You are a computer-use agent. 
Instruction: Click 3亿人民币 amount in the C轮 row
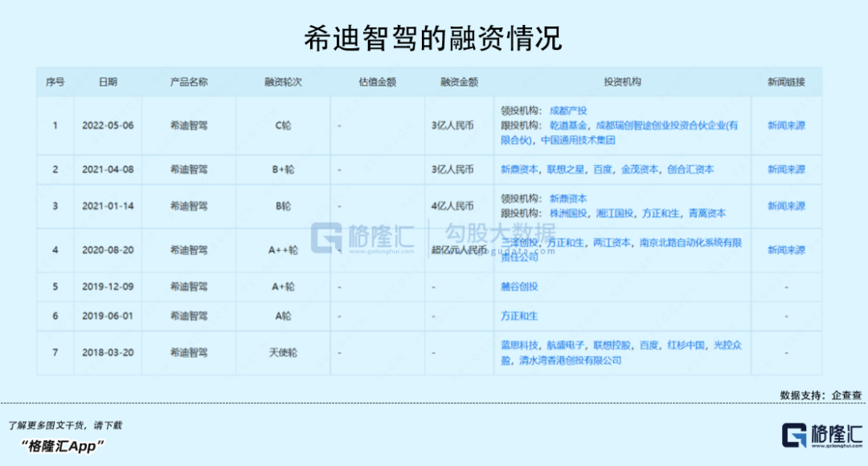coord(452,125)
